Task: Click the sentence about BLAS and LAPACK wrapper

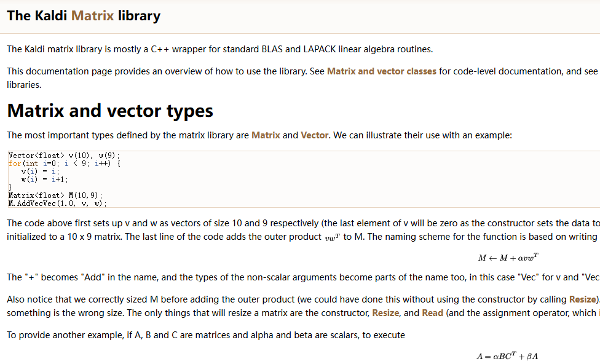Action: 219,49
